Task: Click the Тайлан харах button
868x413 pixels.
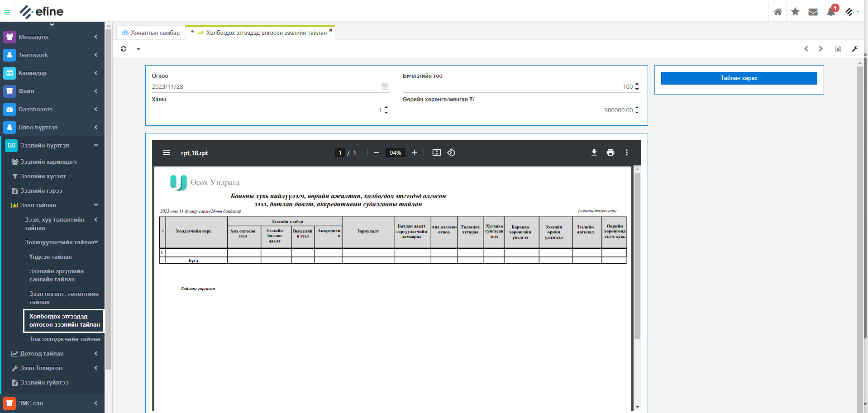Action: [739, 78]
